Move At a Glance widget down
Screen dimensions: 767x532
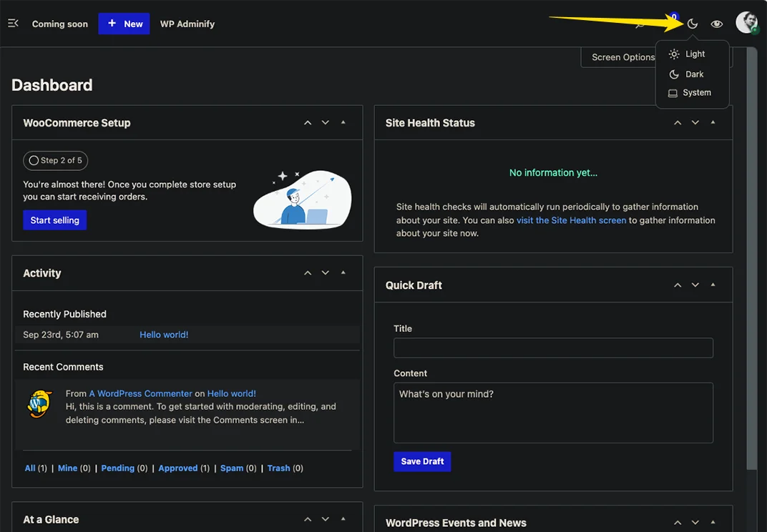pyautogui.click(x=326, y=519)
